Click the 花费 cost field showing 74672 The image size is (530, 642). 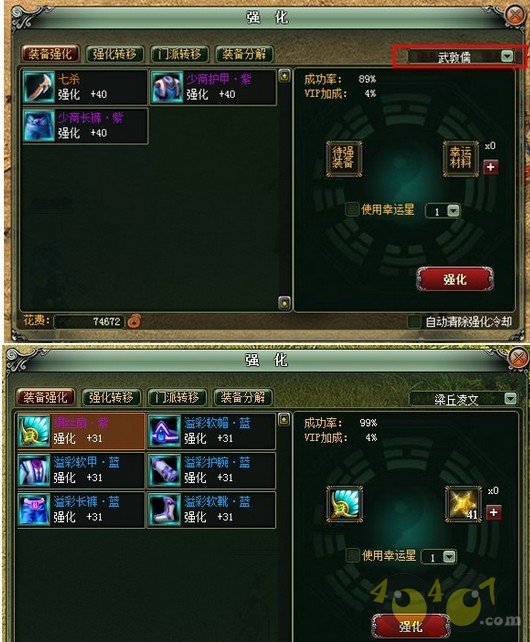pyautogui.click(x=88, y=321)
